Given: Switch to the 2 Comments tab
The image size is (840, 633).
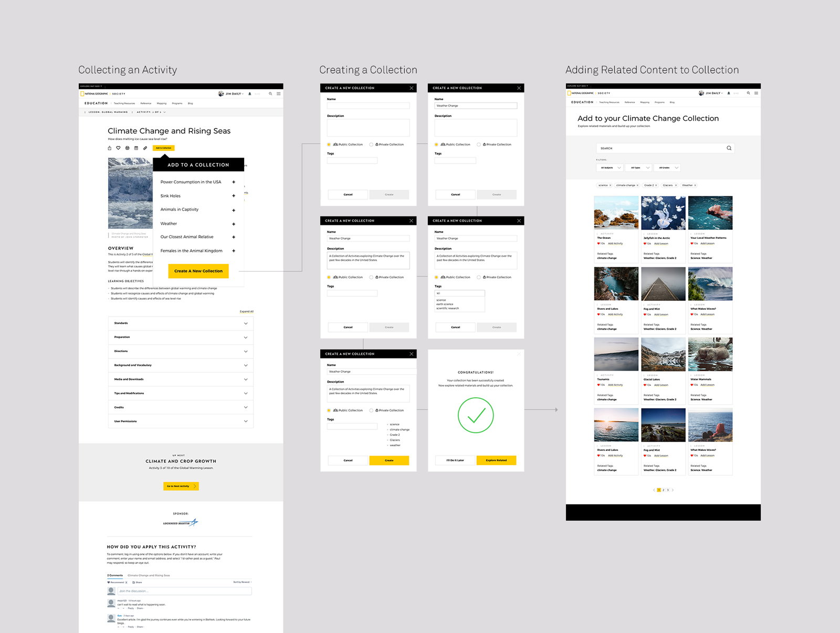Looking at the screenshot, I should coord(115,575).
